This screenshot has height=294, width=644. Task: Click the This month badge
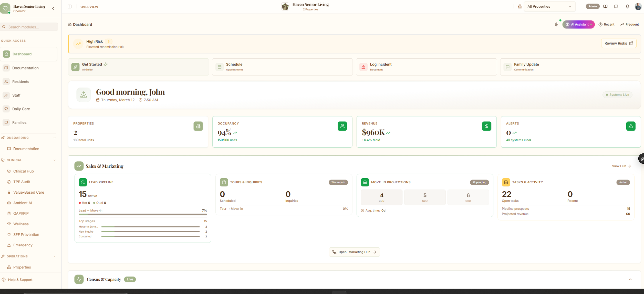[338, 183]
